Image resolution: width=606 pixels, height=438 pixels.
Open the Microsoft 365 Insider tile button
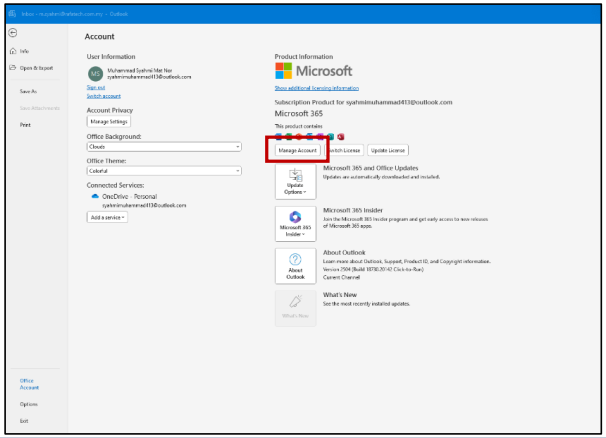coord(296,224)
